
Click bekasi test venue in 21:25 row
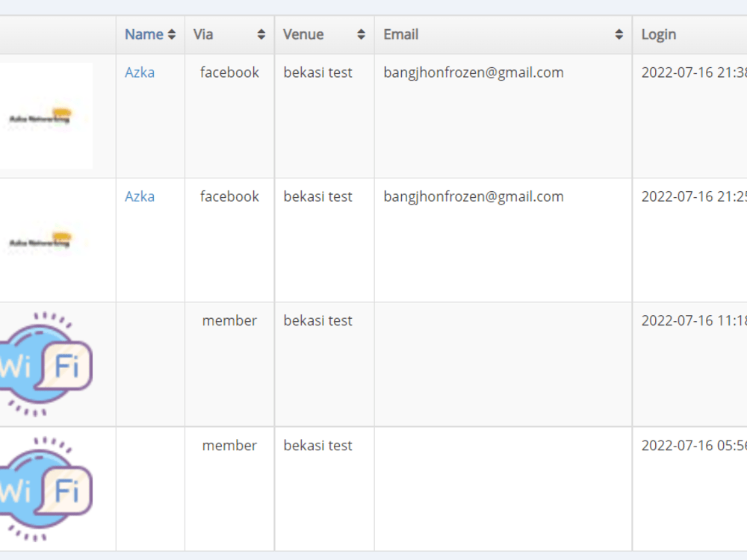pos(317,196)
